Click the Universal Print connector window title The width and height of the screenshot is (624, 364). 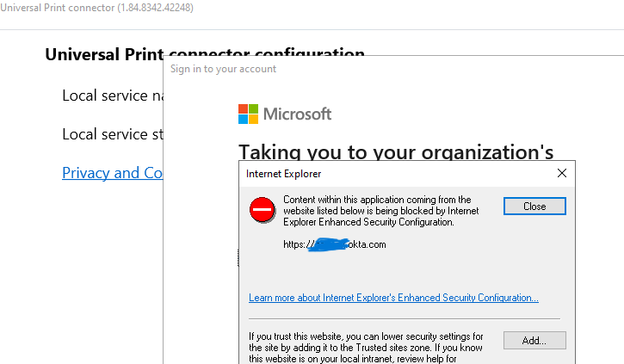96,8
